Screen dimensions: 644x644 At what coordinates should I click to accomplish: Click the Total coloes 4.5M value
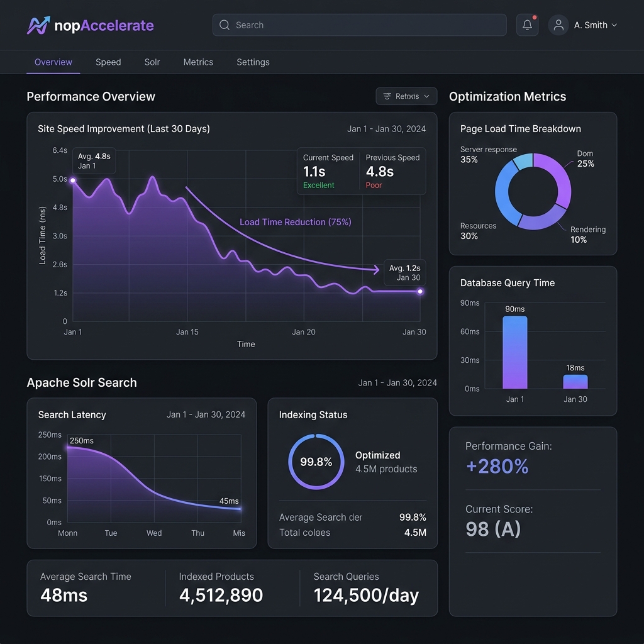(x=415, y=533)
